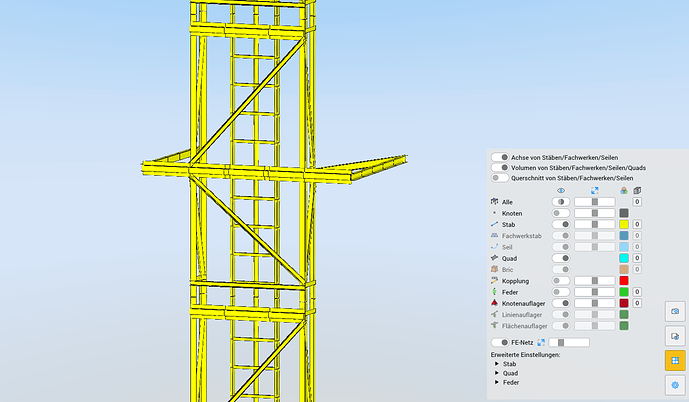The height and width of the screenshot is (402, 689).
Task: Click the Knotenauflager support icon
Action: click(x=494, y=303)
